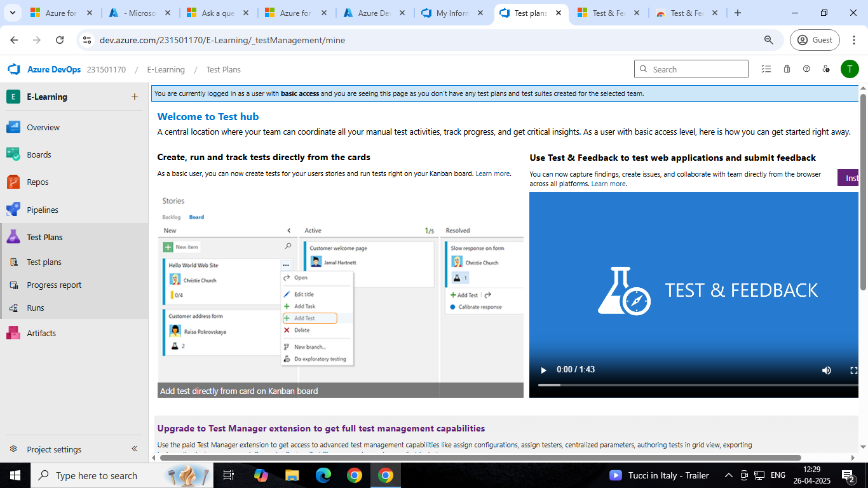Click the purple Install button
Image resolution: width=868 pixels, height=488 pixels.
click(848, 178)
